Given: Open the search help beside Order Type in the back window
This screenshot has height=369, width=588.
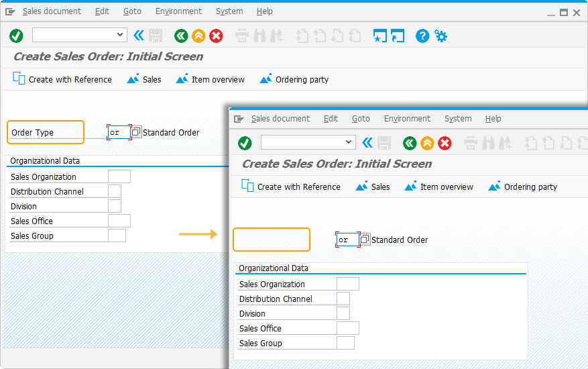Looking at the screenshot, I should point(137,132).
